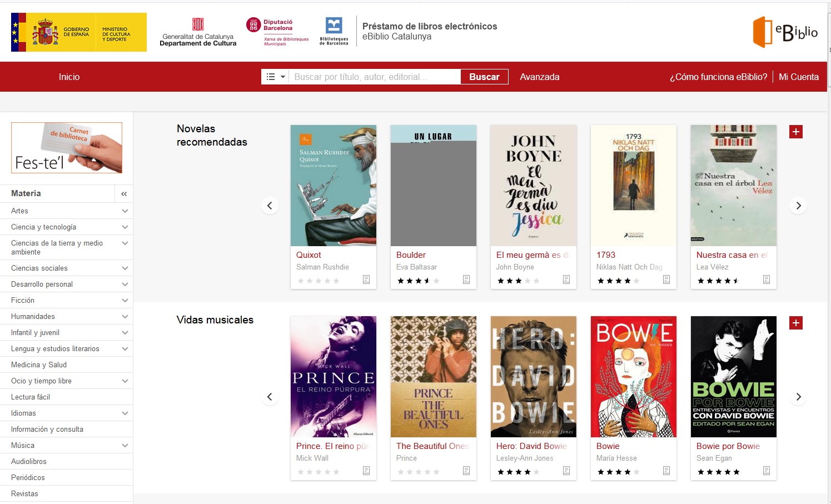Show next Novelas recomendadas books
Viewport: 831px width, 504px height.
pos(798,206)
